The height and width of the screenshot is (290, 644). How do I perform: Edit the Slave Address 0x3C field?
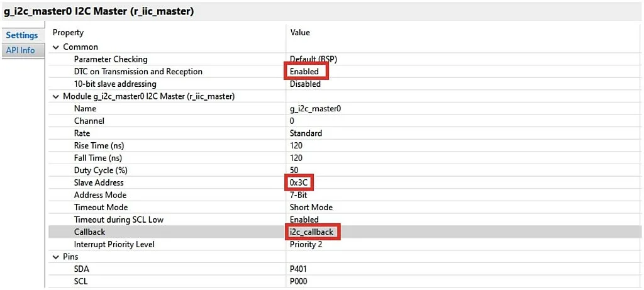299,182
